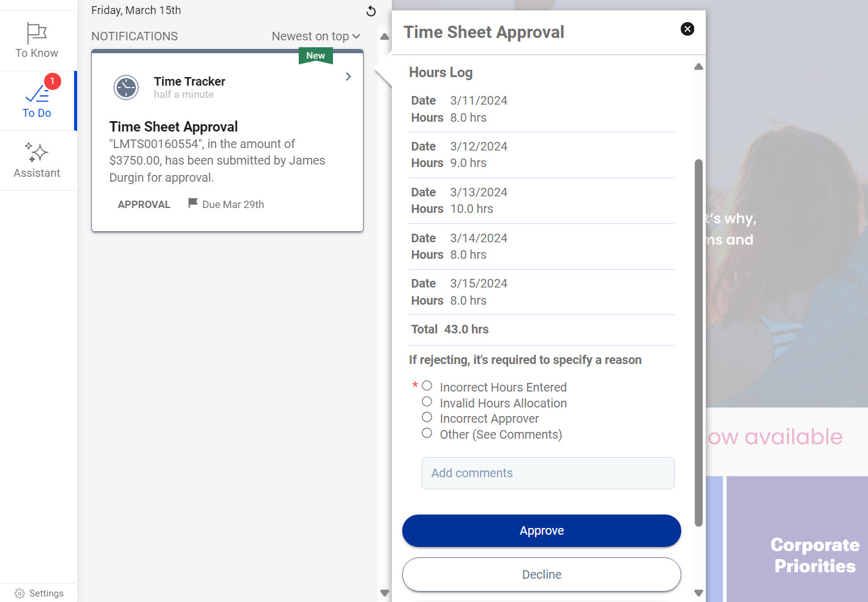The height and width of the screenshot is (602, 868).
Task: Click the 3/11/2024 date entry
Action: click(479, 100)
